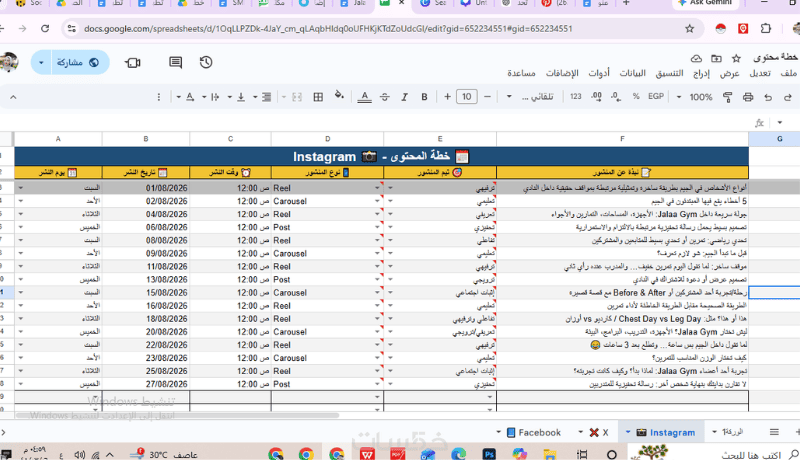The image size is (800, 460).
Task: Select column F header
Action: pos(622,139)
